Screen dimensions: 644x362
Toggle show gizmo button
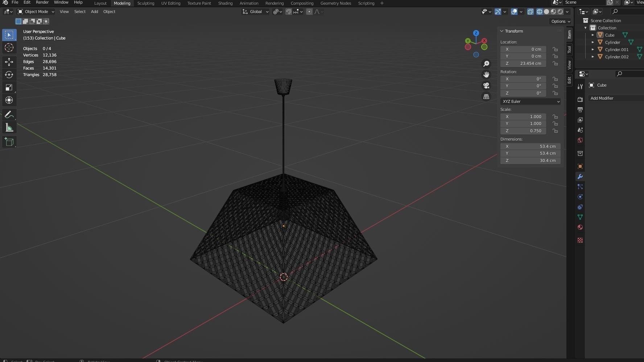click(x=498, y=12)
